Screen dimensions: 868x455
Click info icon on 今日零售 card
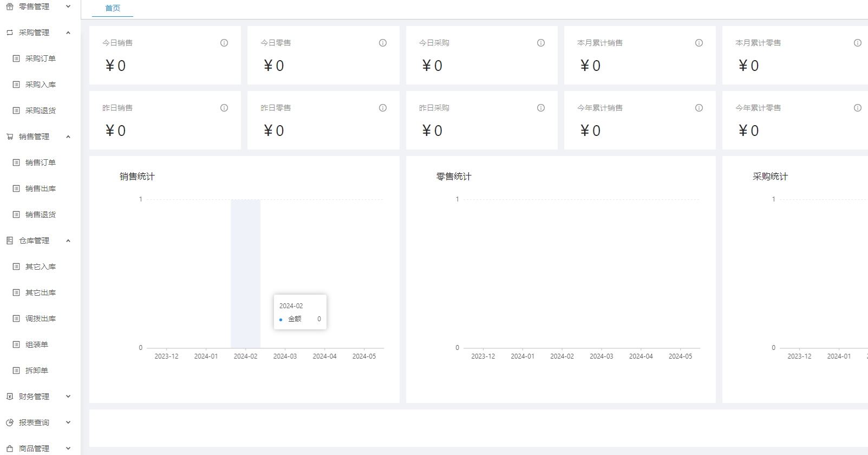383,43
